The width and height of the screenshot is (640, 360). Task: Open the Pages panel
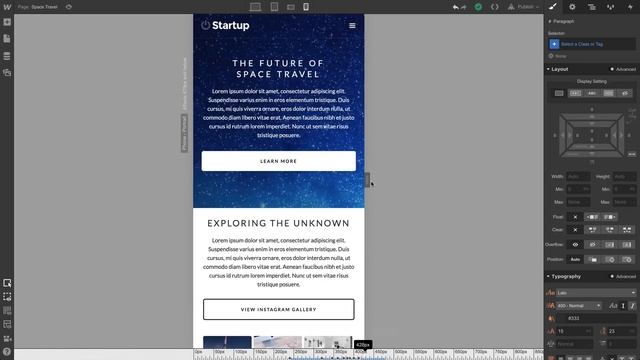(x=7, y=39)
